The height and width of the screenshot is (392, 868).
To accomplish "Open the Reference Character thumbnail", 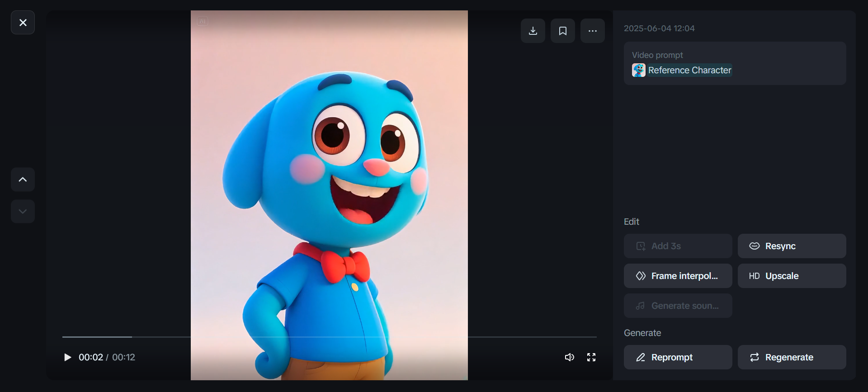I will click(x=639, y=70).
